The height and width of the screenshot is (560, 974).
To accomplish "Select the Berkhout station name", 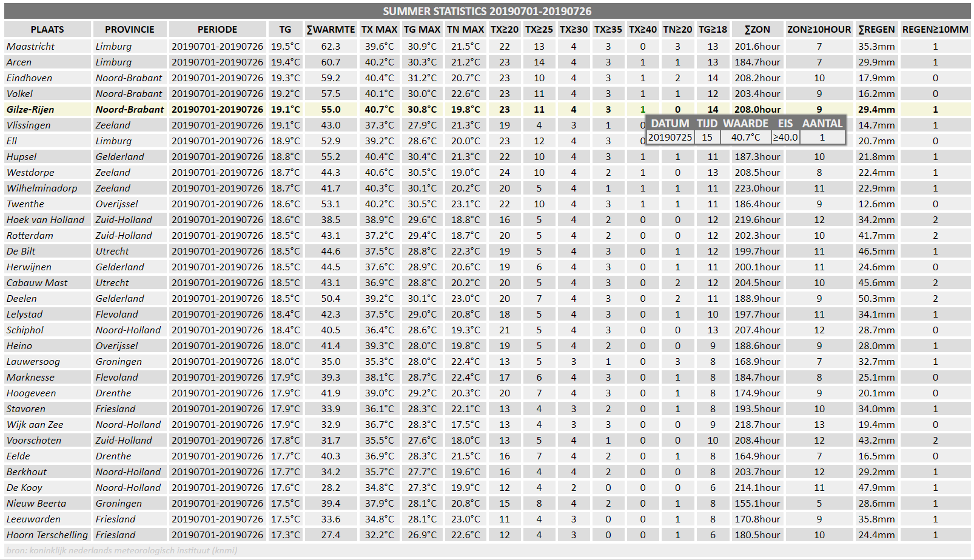I will [x=26, y=472].
